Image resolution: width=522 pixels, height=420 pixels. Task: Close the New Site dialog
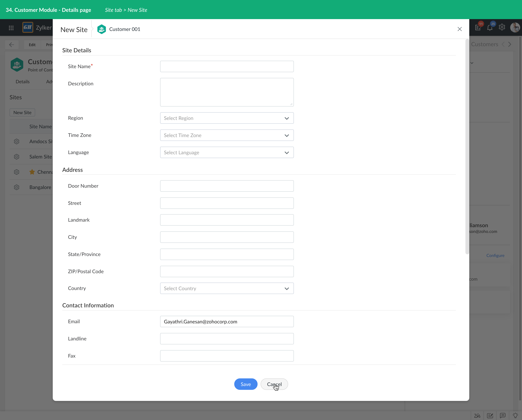tap(460, 29)
